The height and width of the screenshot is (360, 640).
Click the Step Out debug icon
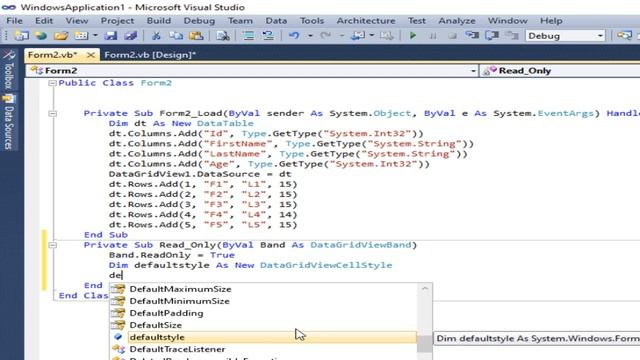click(x=512, y=36)
